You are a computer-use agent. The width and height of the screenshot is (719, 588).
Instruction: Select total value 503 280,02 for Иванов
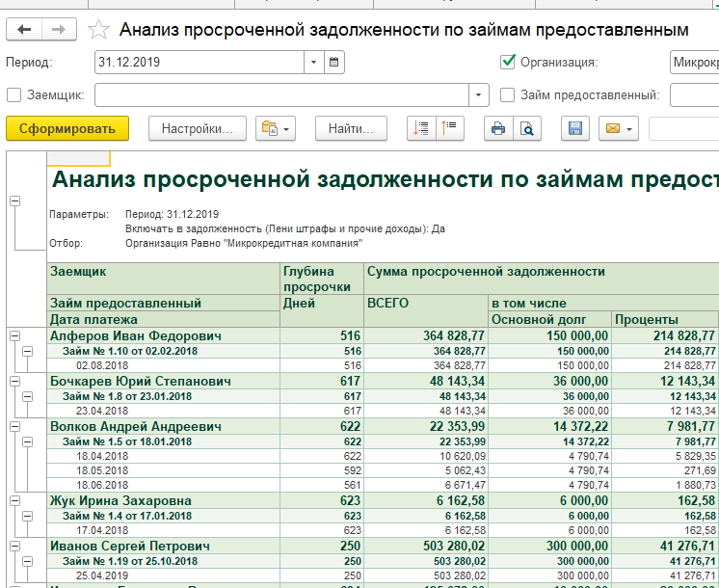coord(426,546)
